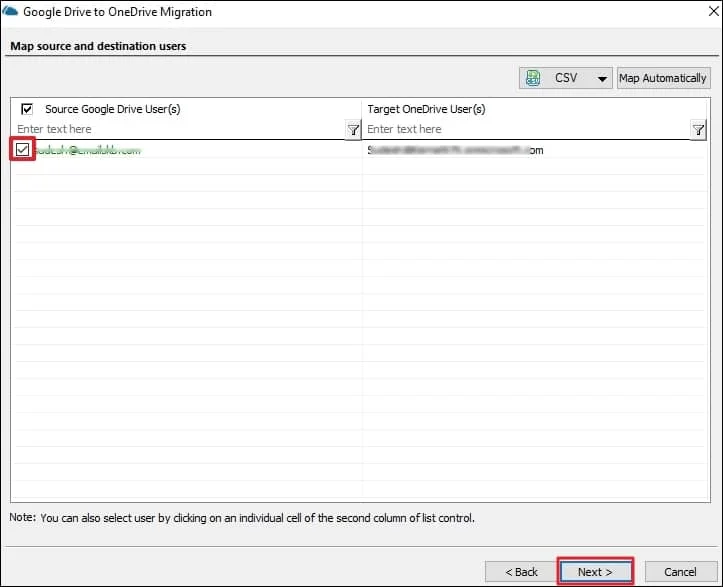Focus the Source column filter text field
This screenshot has width=723, height=587.
tap(180, 129)
